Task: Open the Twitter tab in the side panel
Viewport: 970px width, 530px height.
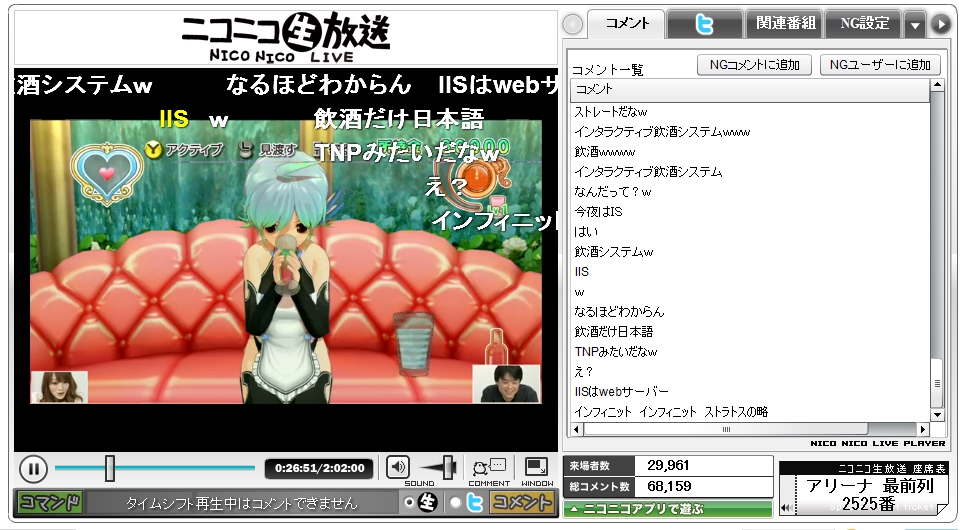Action: click(704, 24)
